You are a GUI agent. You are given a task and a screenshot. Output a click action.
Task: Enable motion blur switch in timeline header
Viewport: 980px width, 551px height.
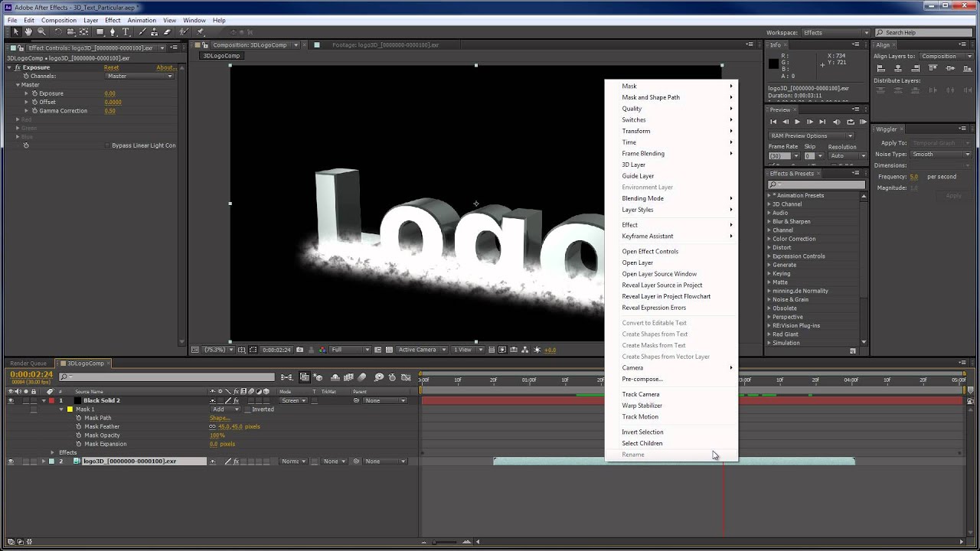[x=361, y=377]
